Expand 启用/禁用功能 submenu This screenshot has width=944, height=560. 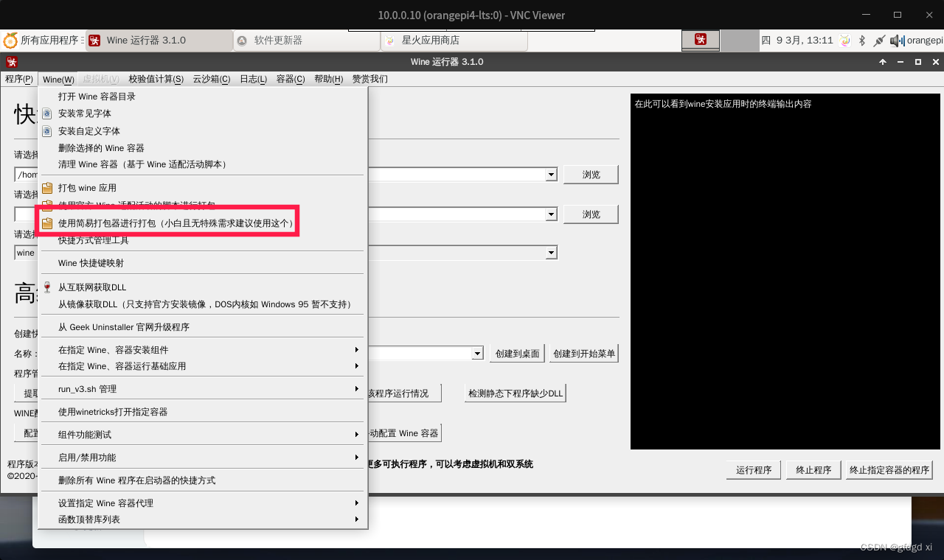203,458
